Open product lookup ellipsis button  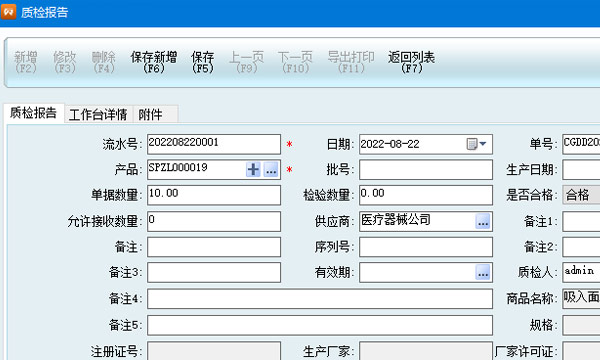tap(271, 169)
